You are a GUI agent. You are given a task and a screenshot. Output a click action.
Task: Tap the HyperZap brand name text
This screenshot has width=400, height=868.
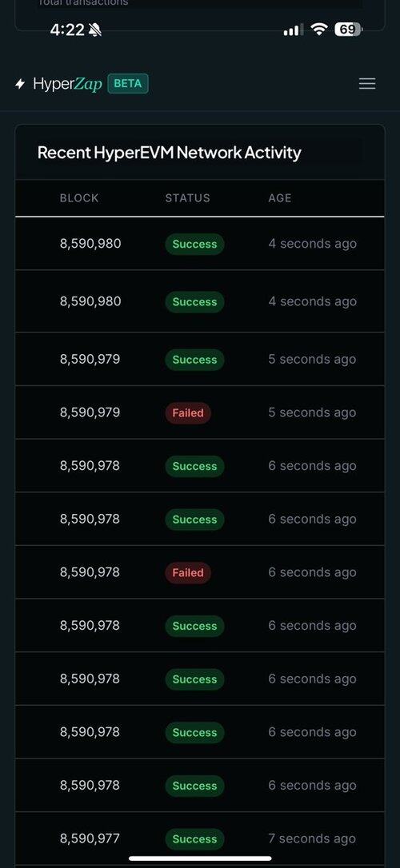67,84
